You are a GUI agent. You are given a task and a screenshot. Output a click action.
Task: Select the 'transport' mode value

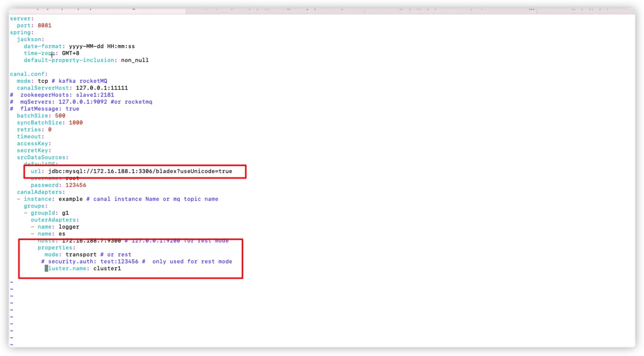pos(81,254)
